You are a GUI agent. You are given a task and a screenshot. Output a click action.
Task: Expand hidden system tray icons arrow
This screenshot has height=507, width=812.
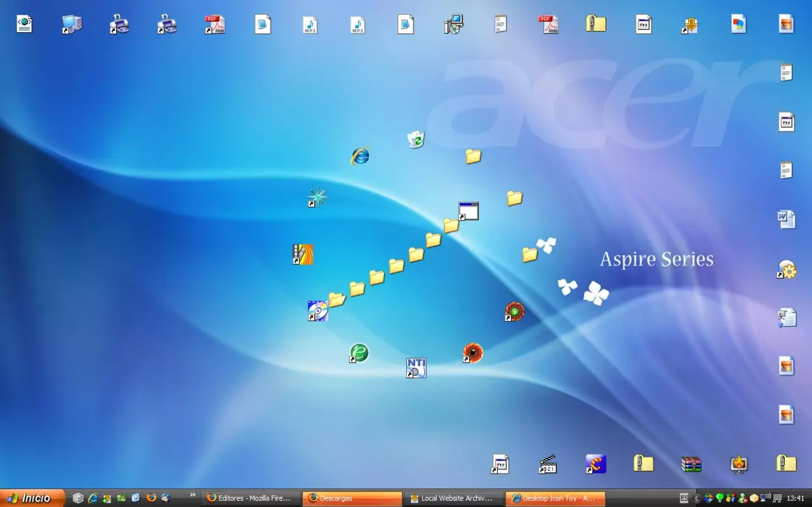pyautogui.click(x=697, y=498)
